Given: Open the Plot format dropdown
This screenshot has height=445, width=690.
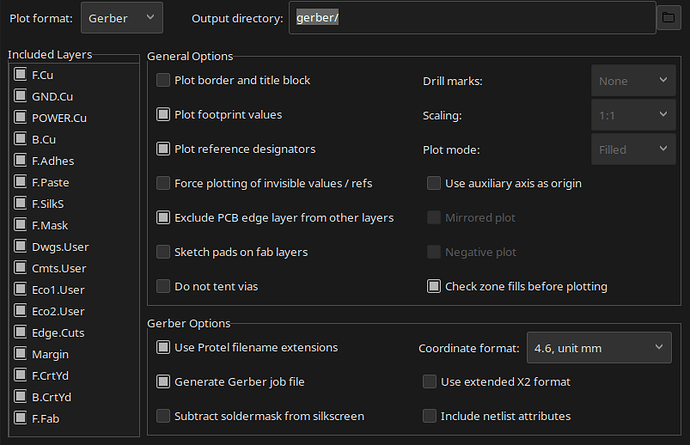Looking at the screenshot, I should pyautogui.click(x=122, y=18).
